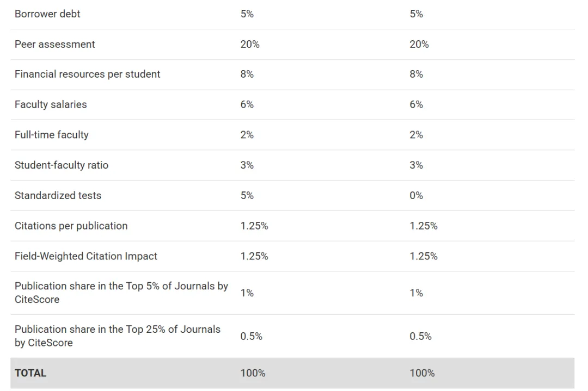Select the 5% value beside Standardized tests

tap(247, 195)
